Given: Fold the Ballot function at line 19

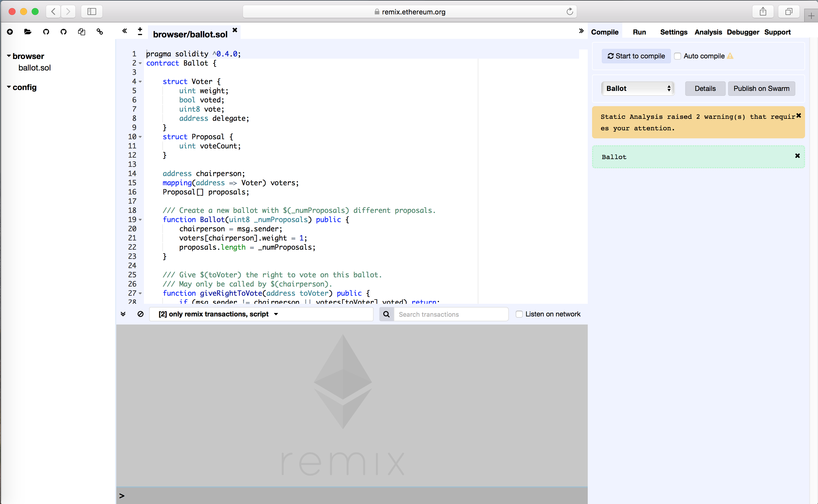Looking at the screenshot, I should (140, 220).
